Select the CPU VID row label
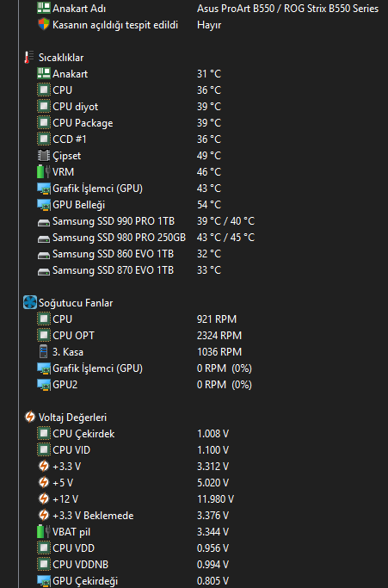The image size is (388, 588). click(71, 450)
